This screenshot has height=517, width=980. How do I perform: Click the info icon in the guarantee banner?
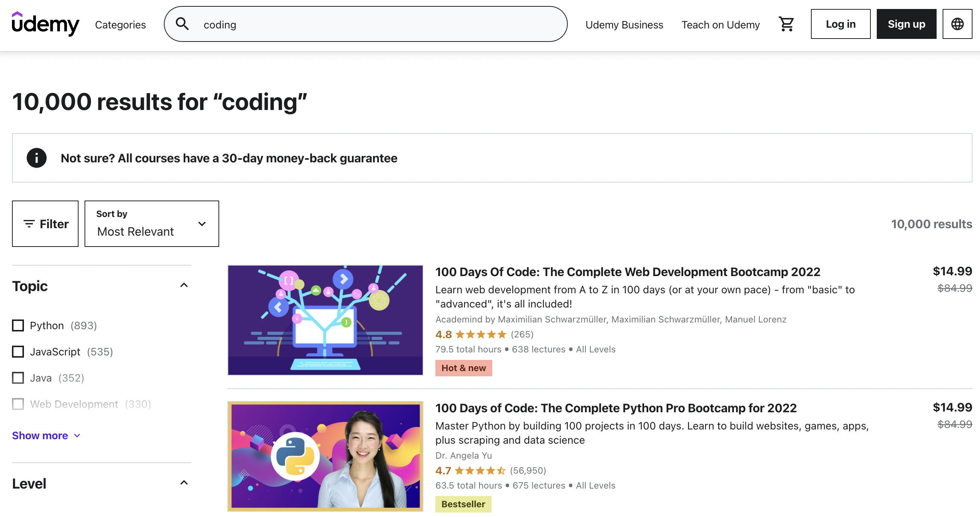pos(36,158)
